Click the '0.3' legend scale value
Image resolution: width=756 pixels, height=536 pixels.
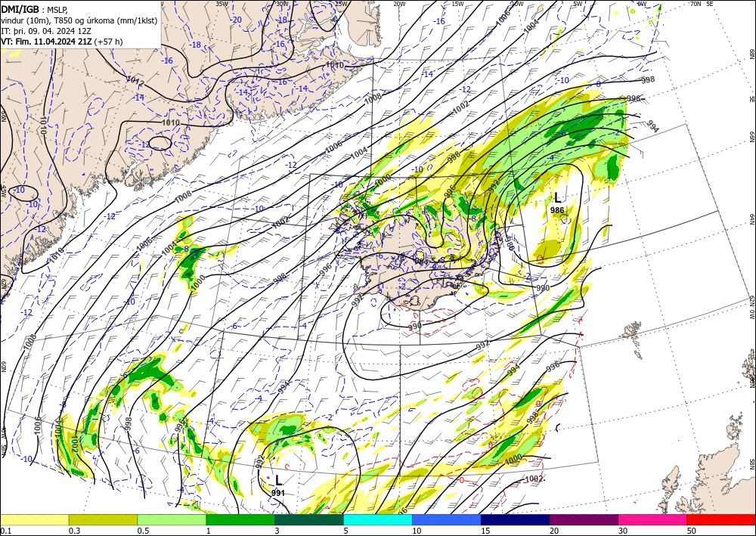[74, 531]
